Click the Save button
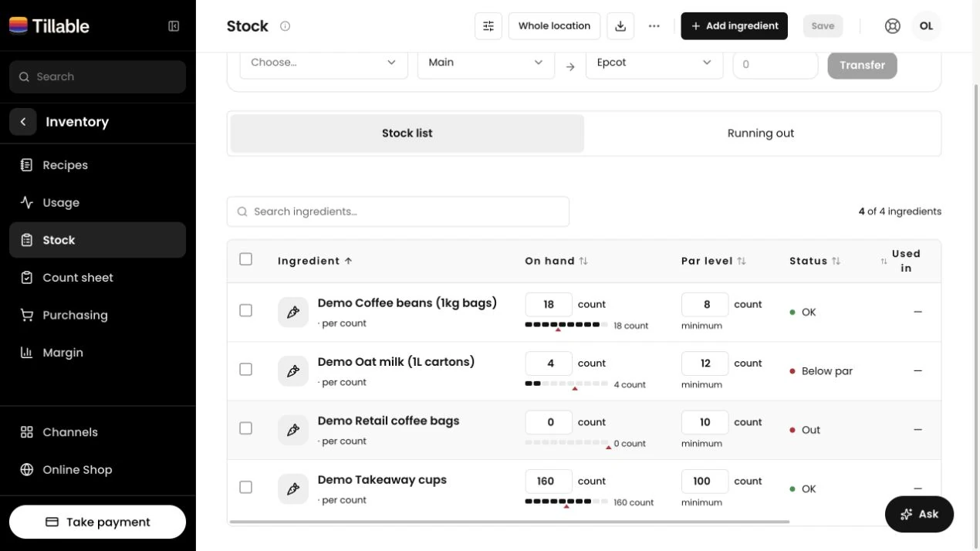Screen dimensions: 980x551 coord(823,26)
